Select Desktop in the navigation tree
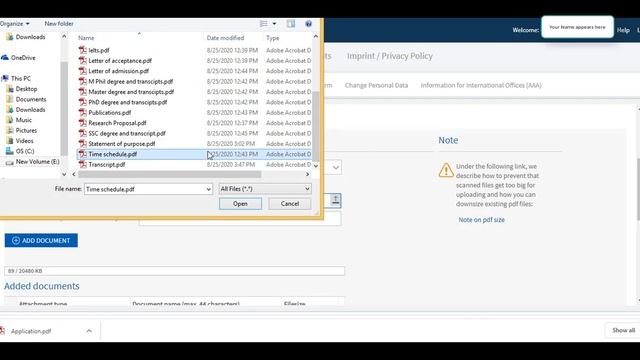Image resolution: width=640 pixels, height=360 pixels. (26, 89)
